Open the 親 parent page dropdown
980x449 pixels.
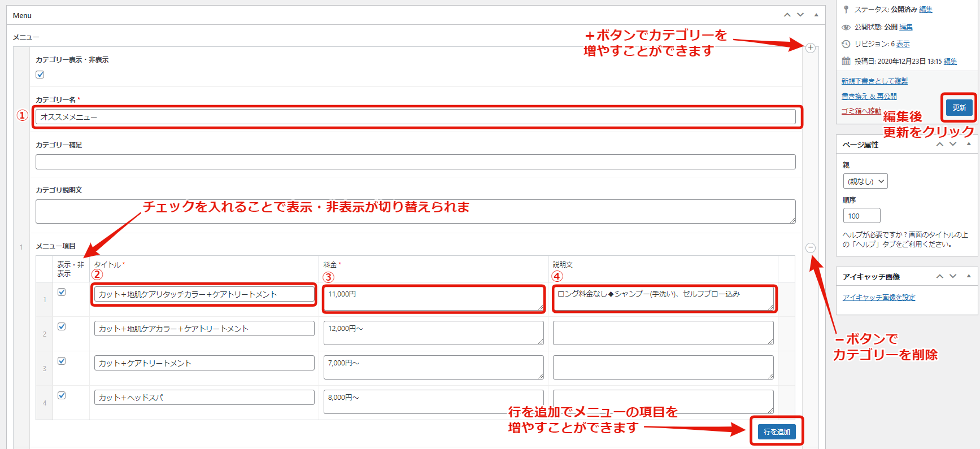pyautogui.click(x=865, y=181)
